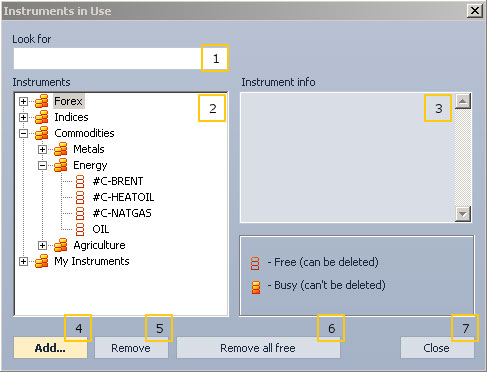Collapse the Commodities tree node
The image size is (487, 372).
(x=23, y=133)
